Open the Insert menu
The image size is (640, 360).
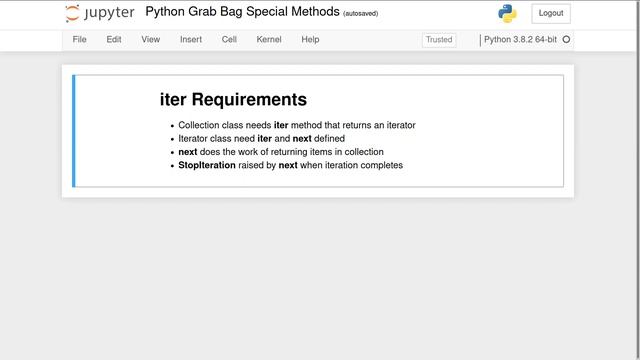(191, 40)
